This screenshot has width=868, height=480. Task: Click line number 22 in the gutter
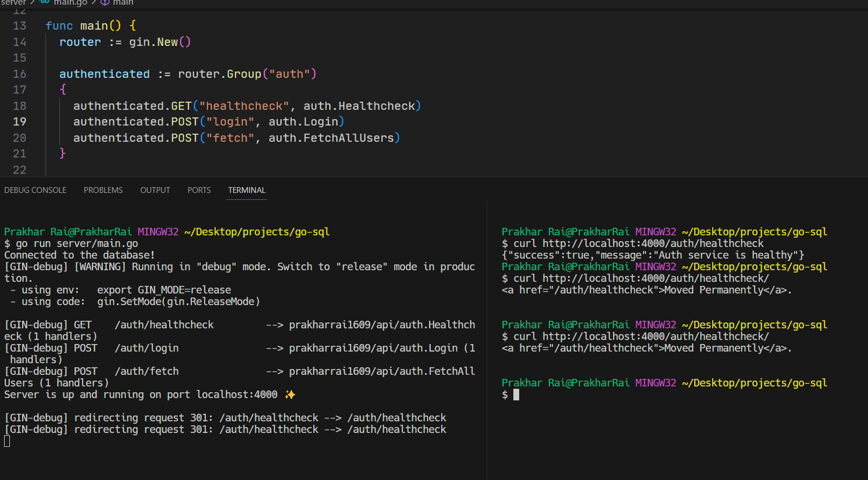tap(20, 170)
